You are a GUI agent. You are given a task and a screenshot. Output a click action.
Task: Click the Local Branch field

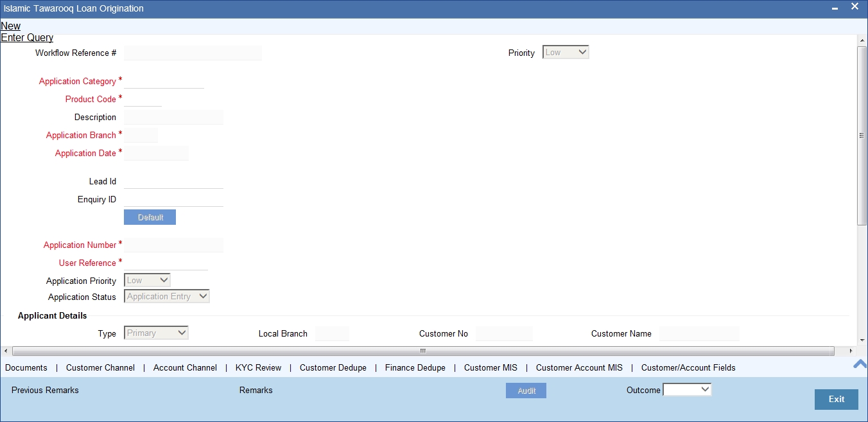click(332, 333)
